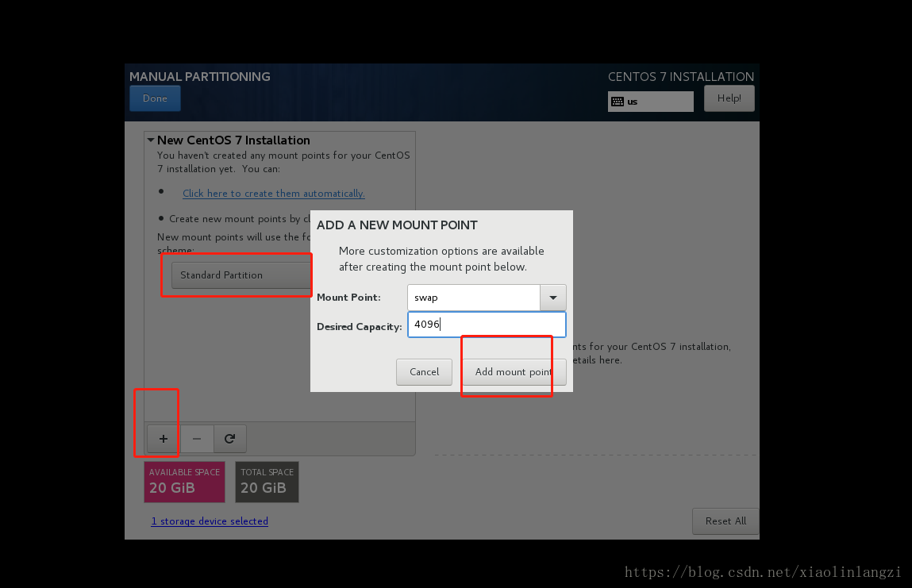Click the pink Available Space 20 GiB box
This screenshot has width=912, height=588.
pos(184,482)
